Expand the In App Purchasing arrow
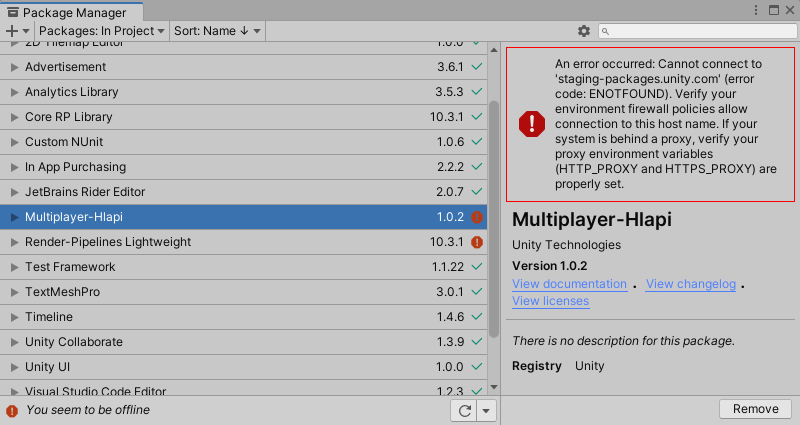The image size is (800, 425). click(x=15, y=167)
